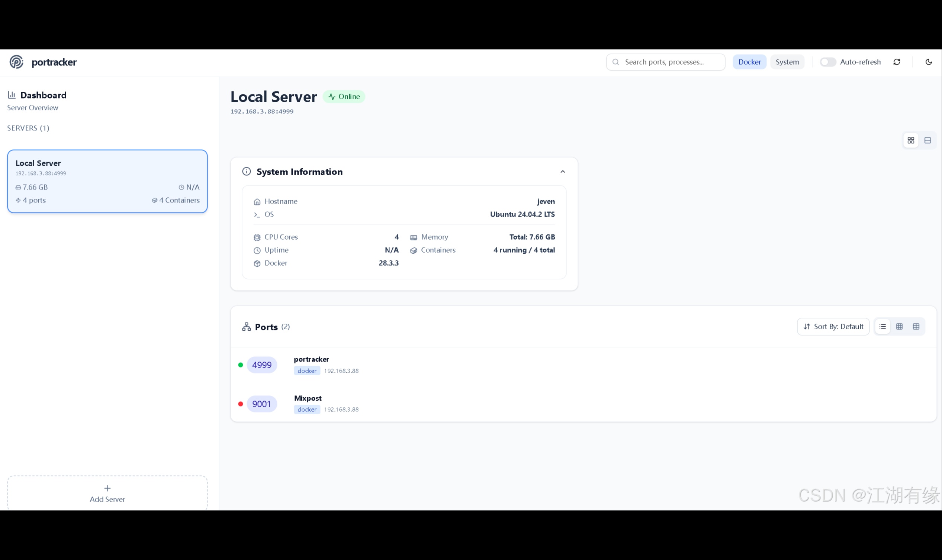Open port 4999 link for portracker

point(262,365)
